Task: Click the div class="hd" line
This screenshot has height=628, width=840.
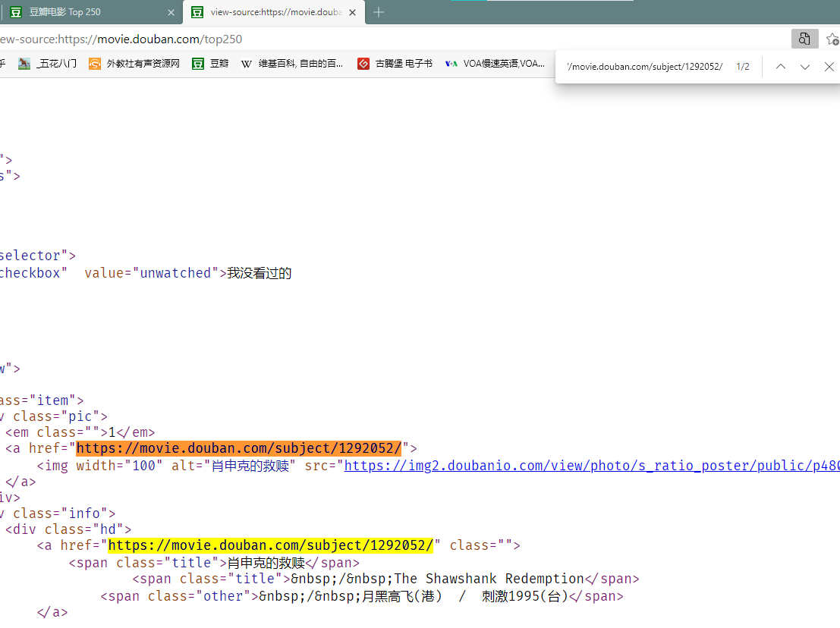Action: pyautogui.click(x=68, y=529)
